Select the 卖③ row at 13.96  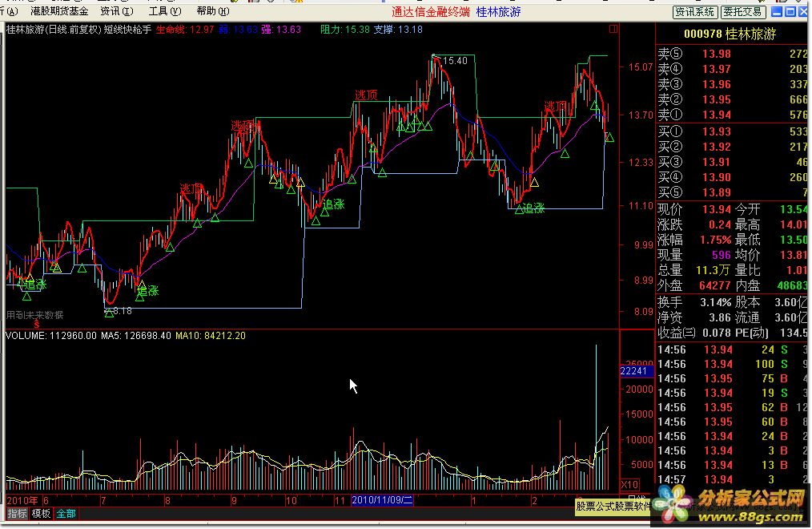(x=732, y=84)
